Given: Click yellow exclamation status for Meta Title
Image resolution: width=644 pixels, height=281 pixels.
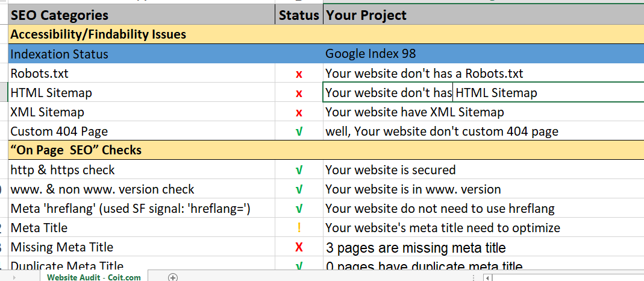Looking at the screenshot, I should [299, 228].
